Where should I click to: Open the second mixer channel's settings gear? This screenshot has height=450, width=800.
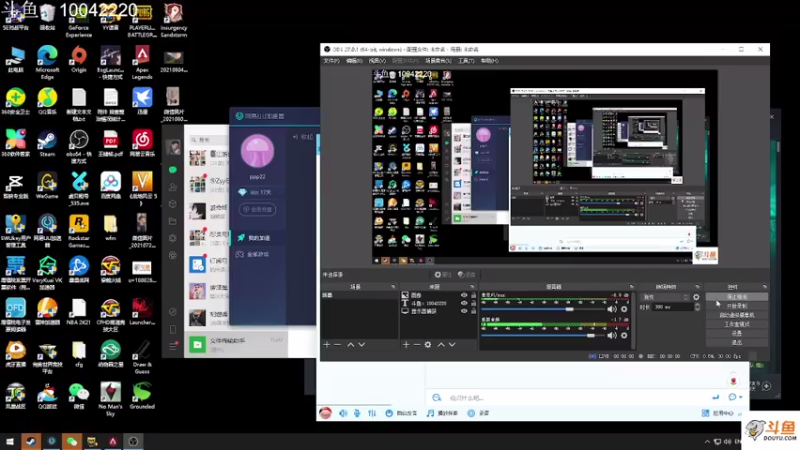click(624, 335)
